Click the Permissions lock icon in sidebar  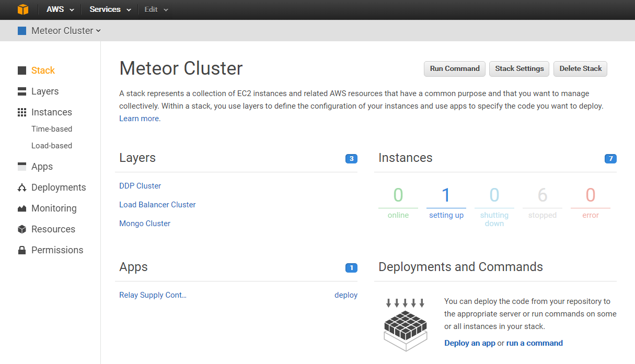pyautogui.click(x=22, y=250)
